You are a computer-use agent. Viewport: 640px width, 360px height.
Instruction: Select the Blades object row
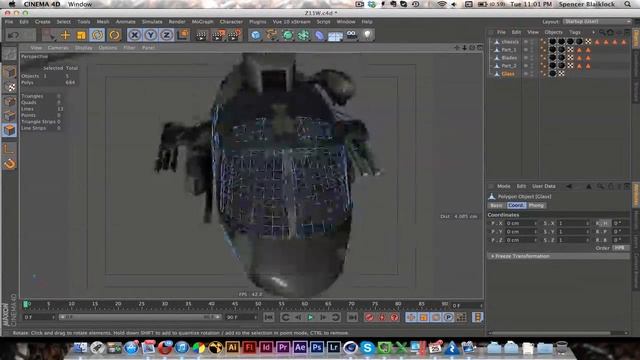pyautogui.click(x=509, y=58)
